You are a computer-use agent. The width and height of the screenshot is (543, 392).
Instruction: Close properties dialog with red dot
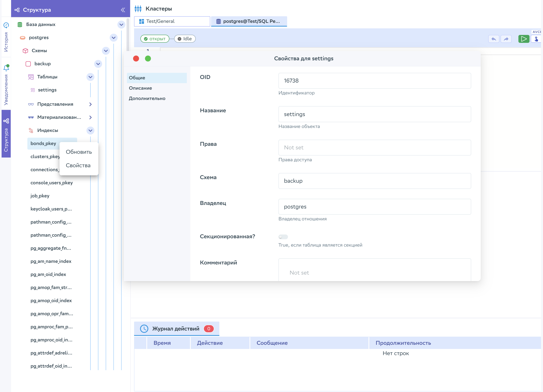tap(136, 59)
